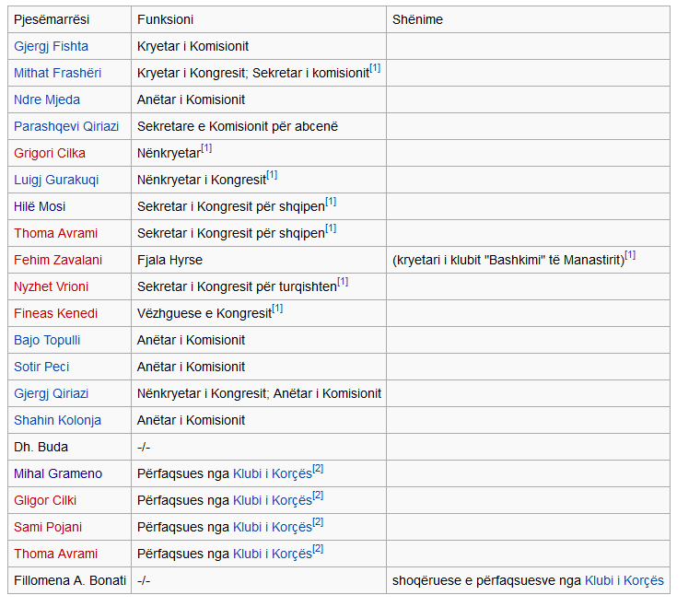The height and width of the screenshot is (607, 700).
Task: Go to the Ndre Mjeda page
Action: (46, 99)
